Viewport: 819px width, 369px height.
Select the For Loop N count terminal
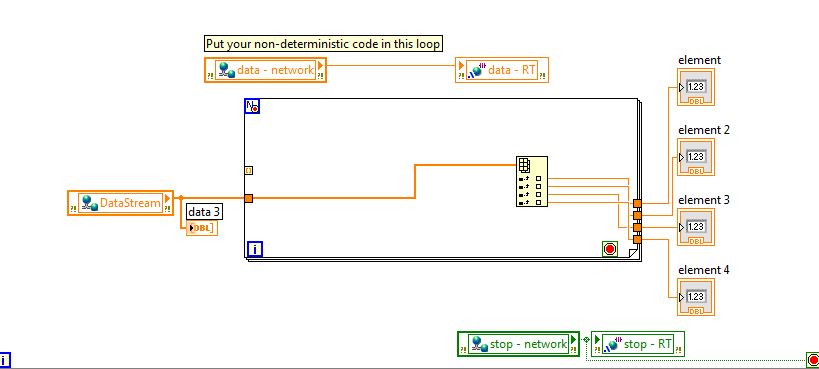pyautogui.click(x=252, y=107)
